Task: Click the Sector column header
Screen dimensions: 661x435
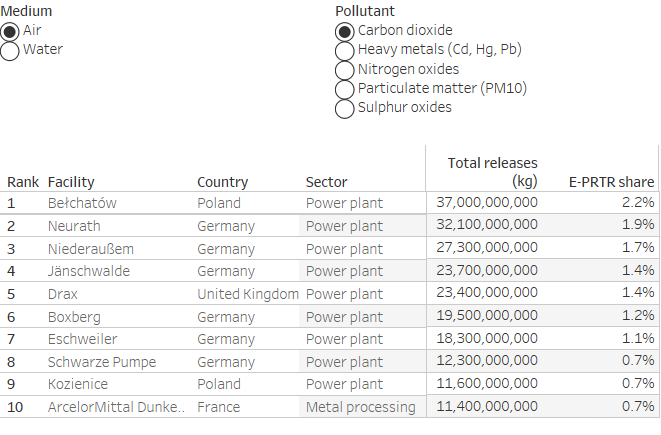Action: tap(326, 182)
